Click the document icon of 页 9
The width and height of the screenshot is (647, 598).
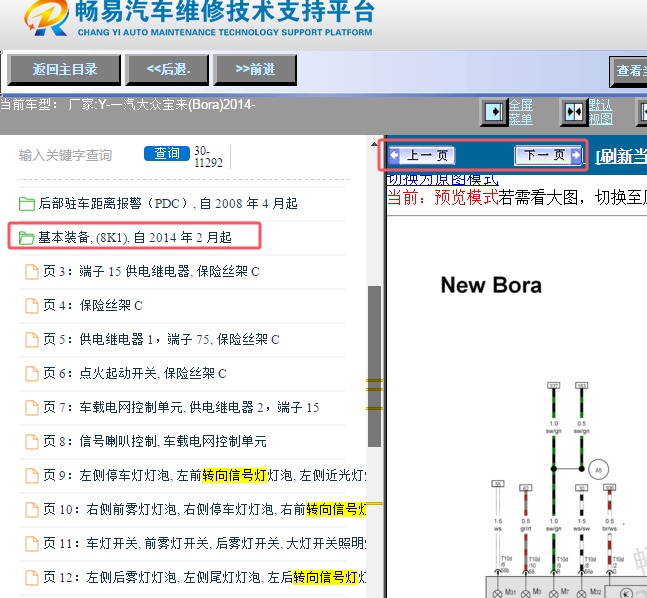(32, 475)
